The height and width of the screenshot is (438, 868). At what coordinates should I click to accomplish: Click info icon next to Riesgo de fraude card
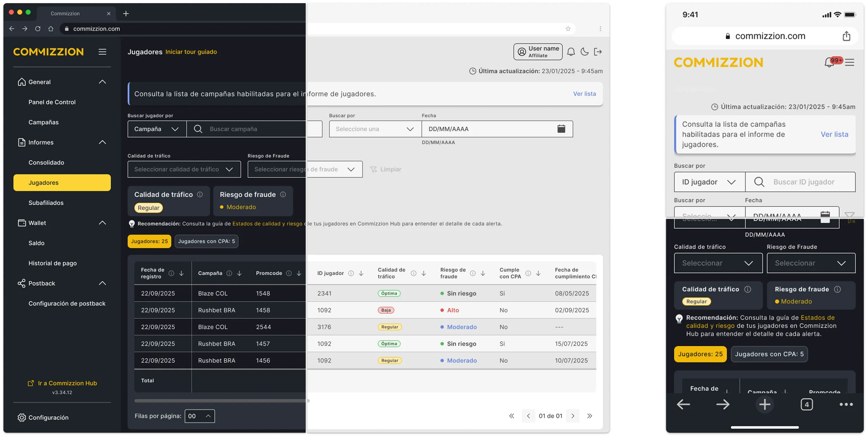tap(283, 195)
